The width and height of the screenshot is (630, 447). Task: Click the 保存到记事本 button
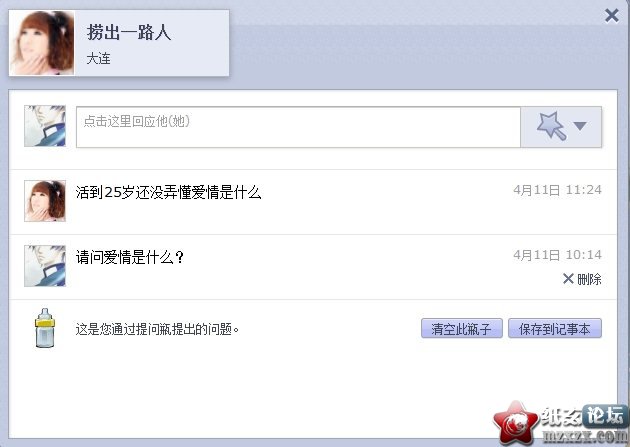pos(554,329)
